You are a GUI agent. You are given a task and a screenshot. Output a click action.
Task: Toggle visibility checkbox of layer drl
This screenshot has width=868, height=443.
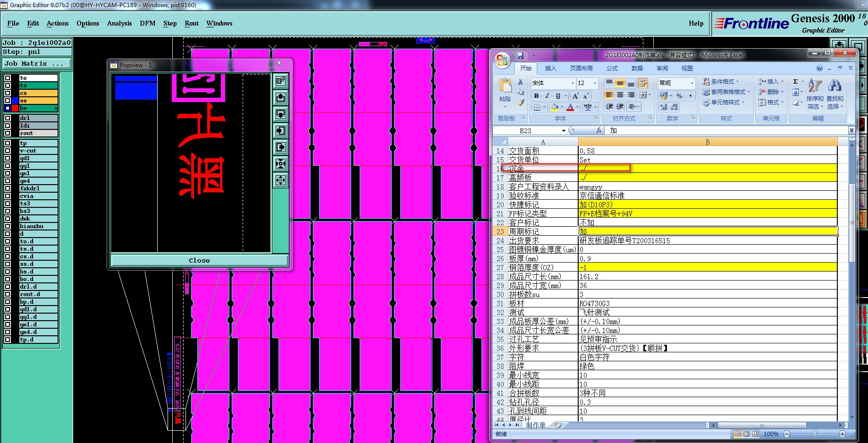8,118
